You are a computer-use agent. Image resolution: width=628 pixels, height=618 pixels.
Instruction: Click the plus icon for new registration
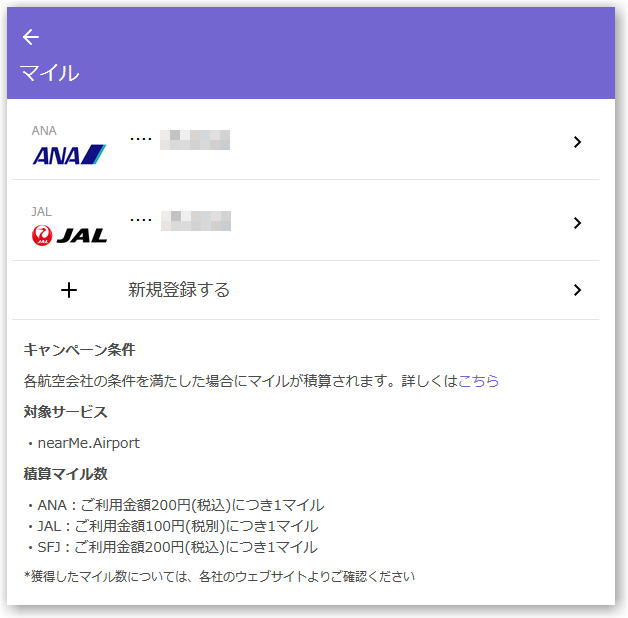point(69,290)
